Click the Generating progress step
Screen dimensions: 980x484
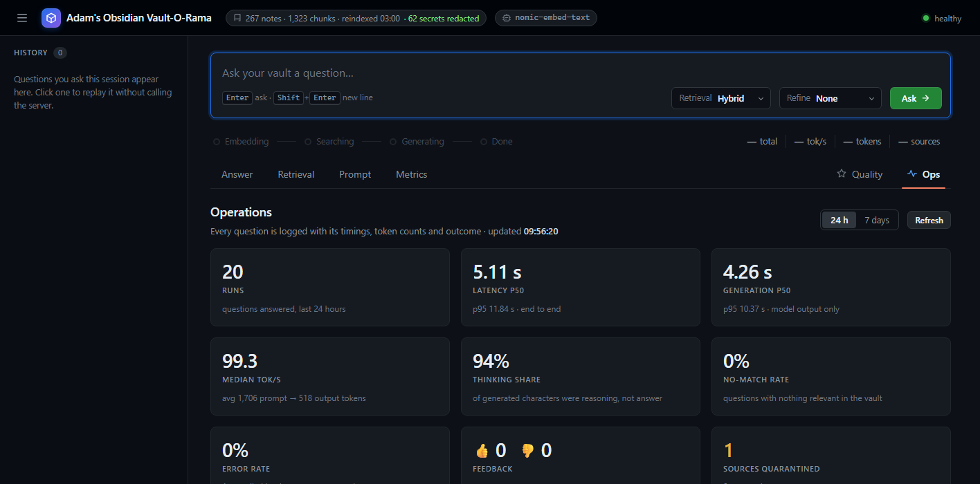(x=417, y=141)
